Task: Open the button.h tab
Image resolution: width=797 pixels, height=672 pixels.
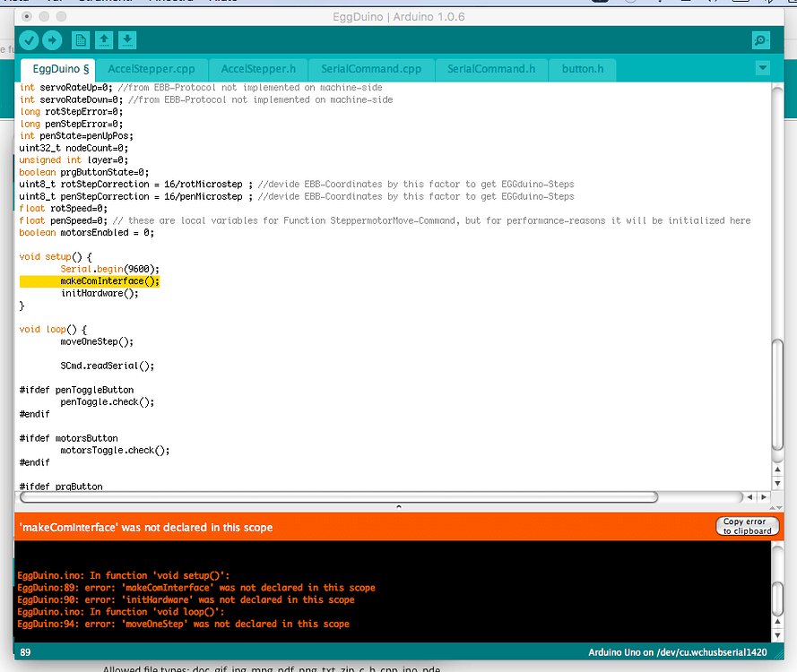Action: pyautogui.click(x=583, y=68)
